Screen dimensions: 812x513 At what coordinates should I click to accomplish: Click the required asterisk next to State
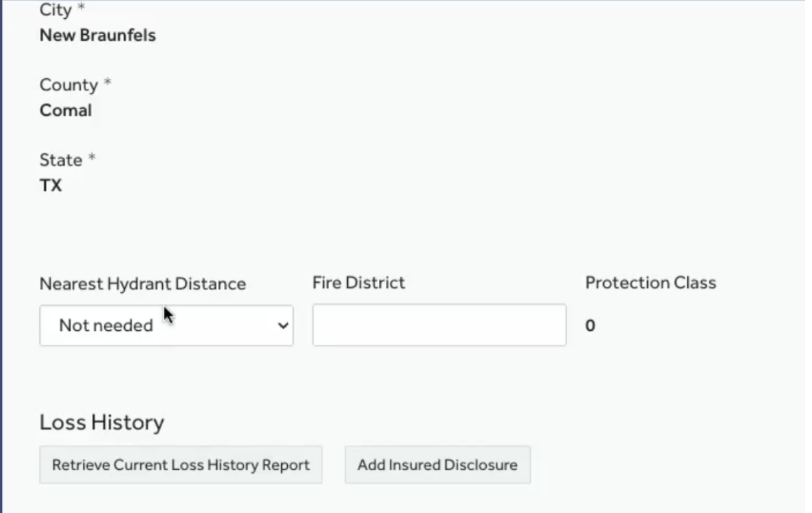click(92, 159)
